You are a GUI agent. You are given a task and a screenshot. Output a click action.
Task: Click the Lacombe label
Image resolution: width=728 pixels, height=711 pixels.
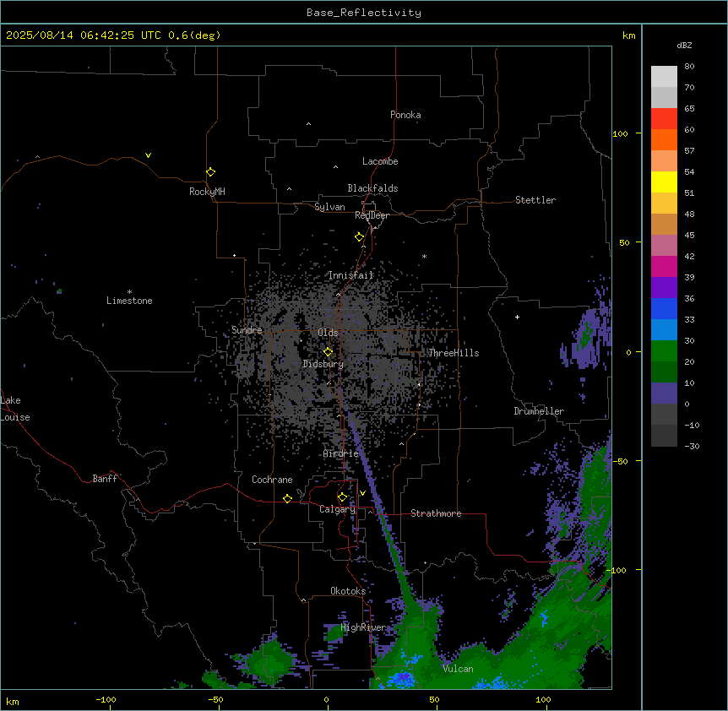pos(380,161)
